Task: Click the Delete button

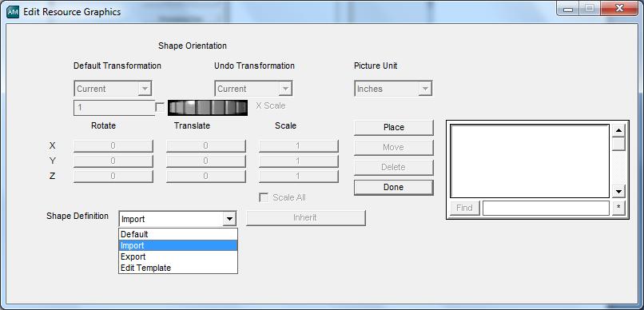Action: click(x=394, y=168)
